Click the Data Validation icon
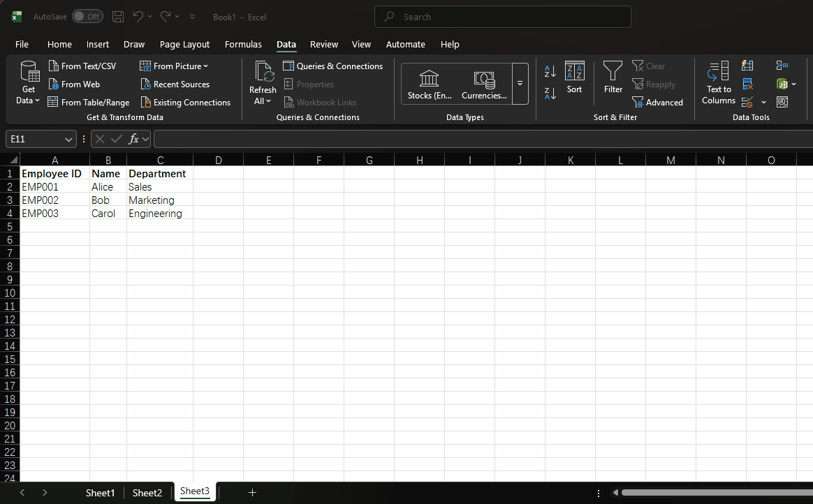The image size is (813, 504). (x=746, y=101)
